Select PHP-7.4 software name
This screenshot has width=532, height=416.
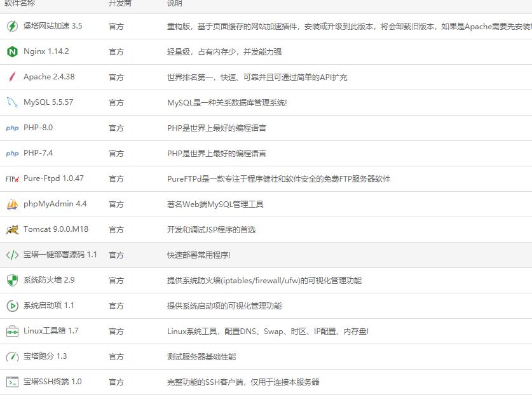(38, 153)
